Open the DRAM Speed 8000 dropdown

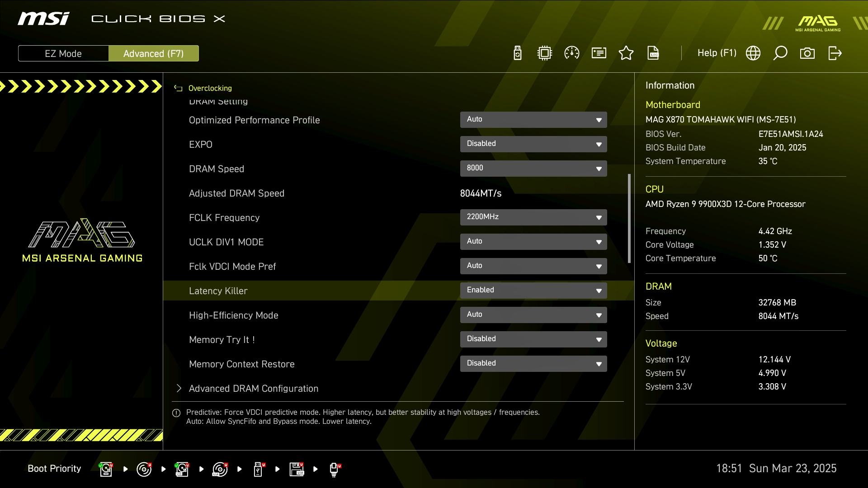pos(533,169)
